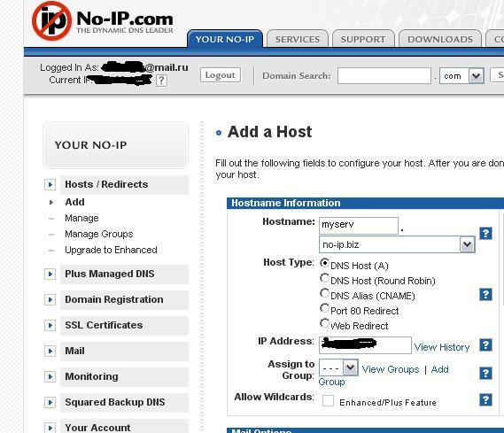Select DNS Alias (CNAME) host type

pyautogui.click(x=325, y=293)
